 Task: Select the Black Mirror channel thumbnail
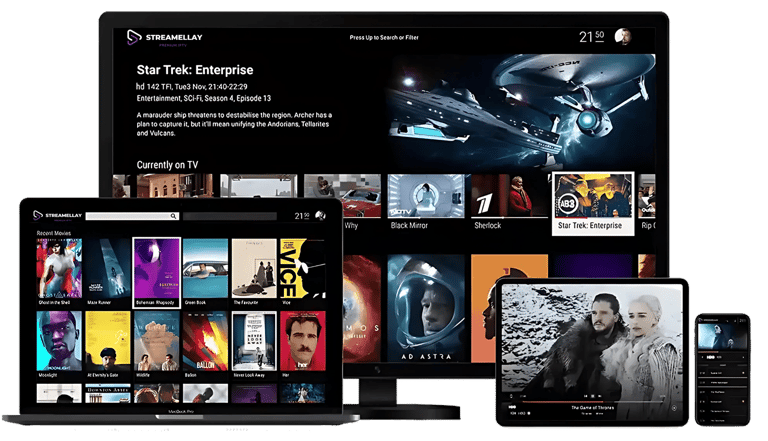(x=426, y=196)
